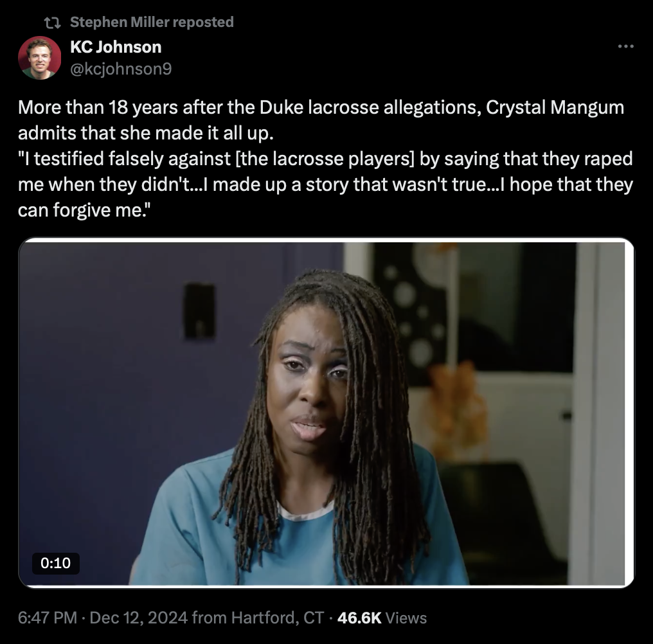Open the Stephen Miller reposted link

pos(152,22)
